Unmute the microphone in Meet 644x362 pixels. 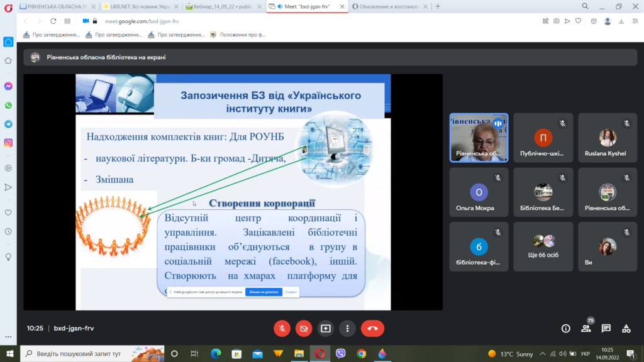pyautogui.click(x=282, y=328)
